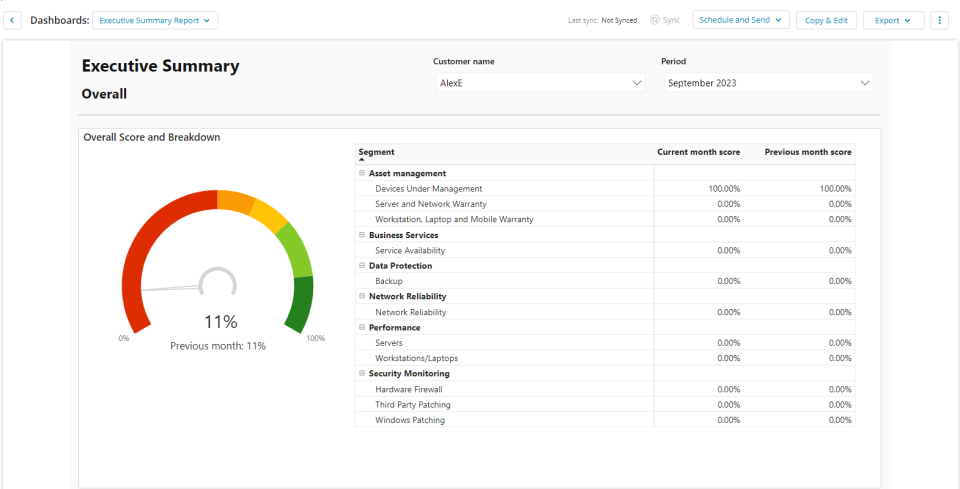Open the Executive Summary Report dashboard dropdown
The height and width of the screenshot is (489, 960).
point(155,20)
